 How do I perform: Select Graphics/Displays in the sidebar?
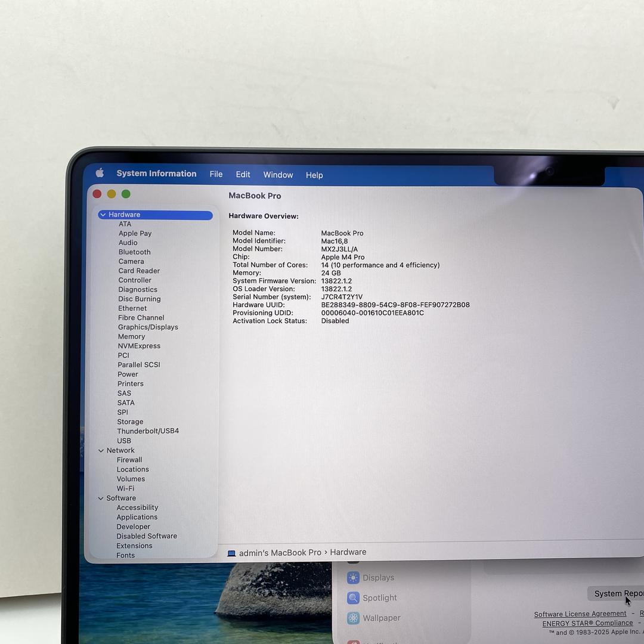(x=148, y=327)
